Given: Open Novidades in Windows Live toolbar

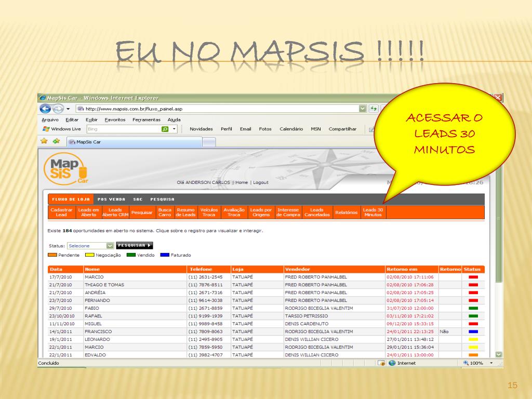Looking at the screenshot, I should click(x=201, y=129).
